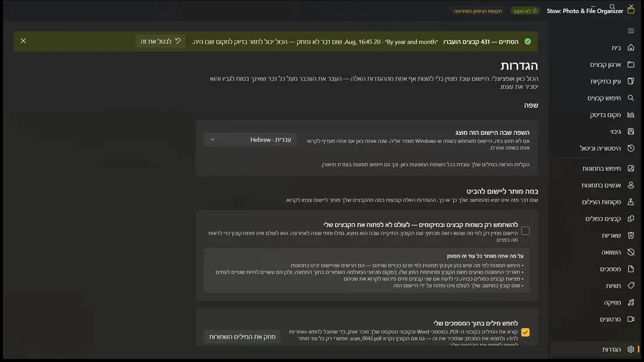The width and height of the screenshot is (644, 362).
Task: Select the השוואה (compare) icon
Action: pos(631,252)
